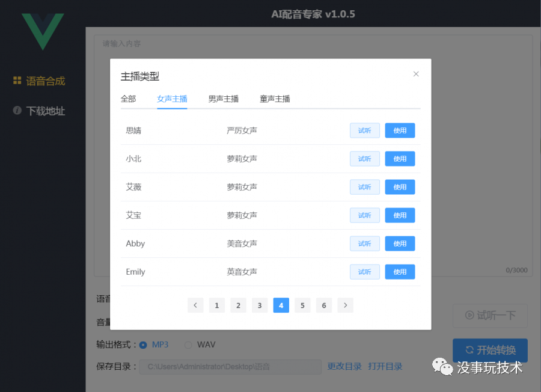Screen dimensions: 541x392
Task: Click the 英音女声 description
Action: 242,272
